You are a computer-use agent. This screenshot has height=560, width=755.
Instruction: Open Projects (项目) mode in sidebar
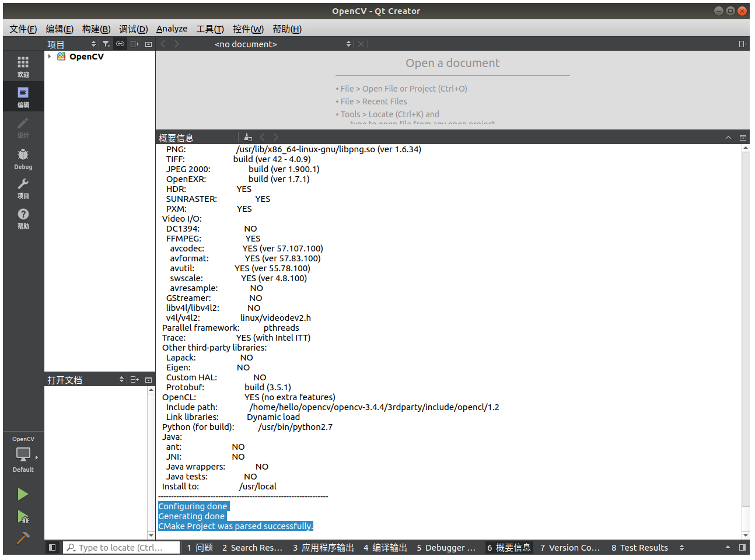pyautogui.click(x=23, y=188)
